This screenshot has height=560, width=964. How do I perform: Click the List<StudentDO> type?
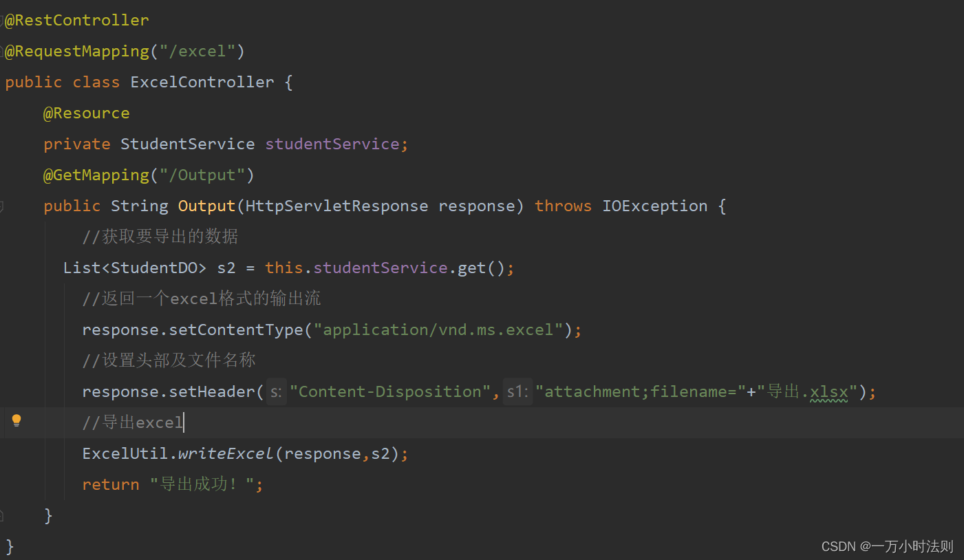click(135, 268)
